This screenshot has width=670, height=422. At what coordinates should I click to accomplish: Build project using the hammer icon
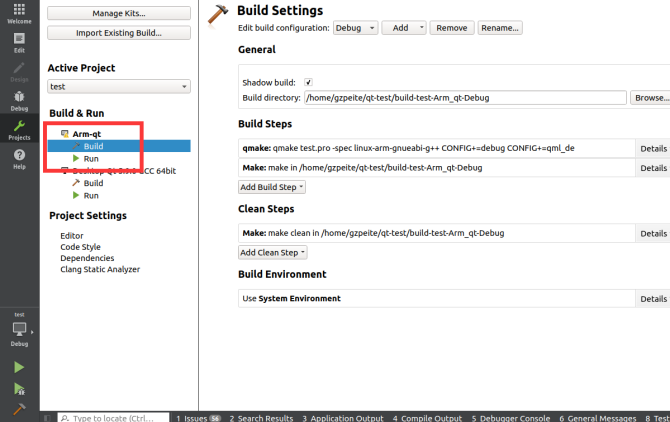click(19, 410)
